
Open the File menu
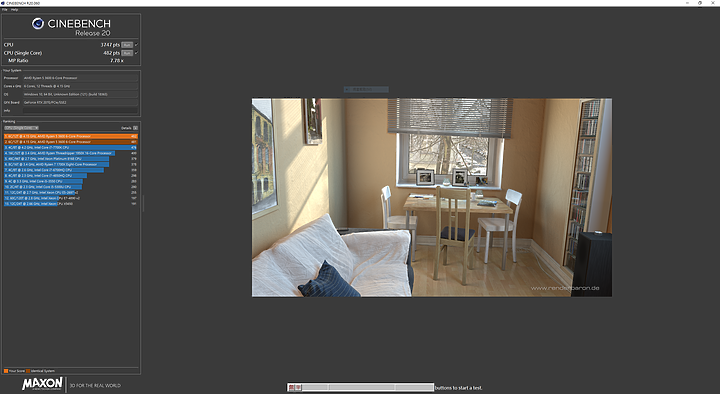5,10
